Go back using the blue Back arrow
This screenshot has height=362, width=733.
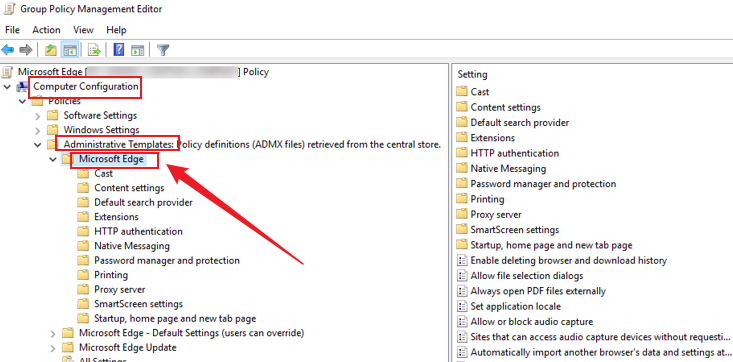click(8, 50)
